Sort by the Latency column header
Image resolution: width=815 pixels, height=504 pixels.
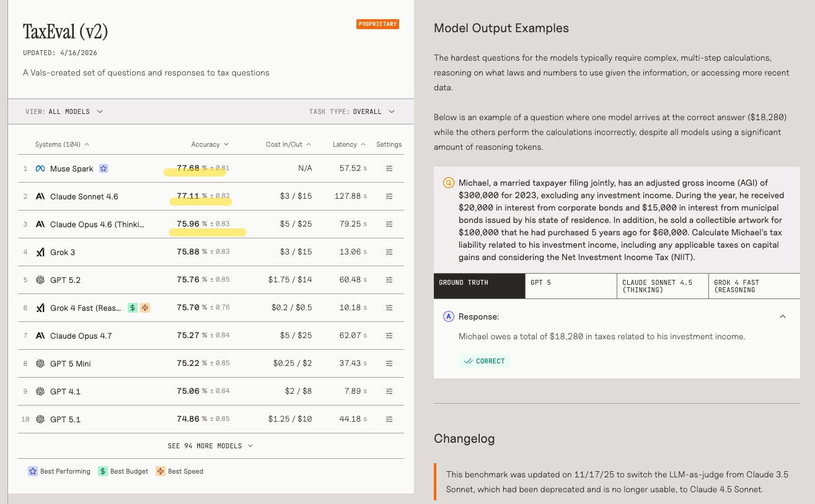click(349, 144)
